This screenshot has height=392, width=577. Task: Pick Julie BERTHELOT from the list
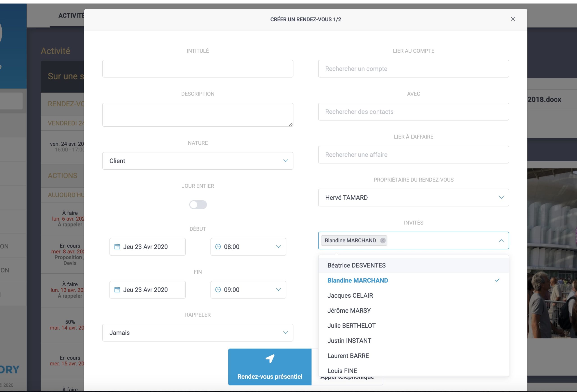351,326
